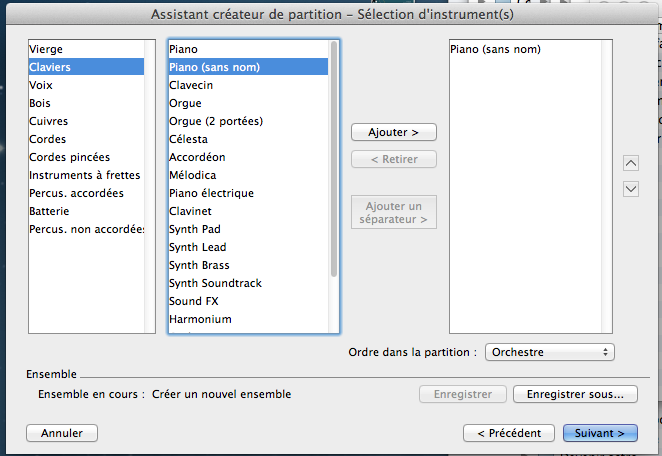This screenshot has width=662, height=456.
Task: Select the Voix category
Action: click(41, 85)
